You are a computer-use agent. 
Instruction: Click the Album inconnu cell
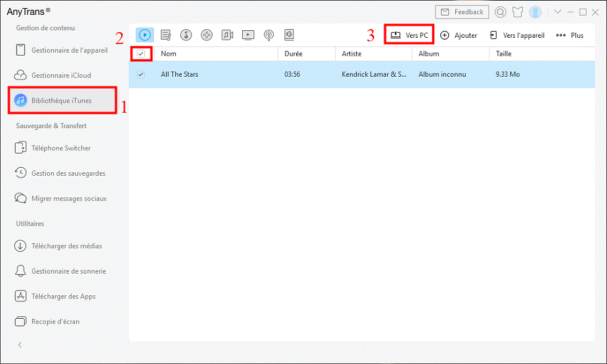pos(442,74)
